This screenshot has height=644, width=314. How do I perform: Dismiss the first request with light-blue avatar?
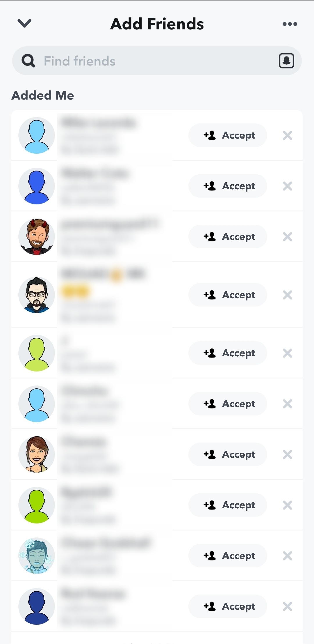tap(288, 135)
